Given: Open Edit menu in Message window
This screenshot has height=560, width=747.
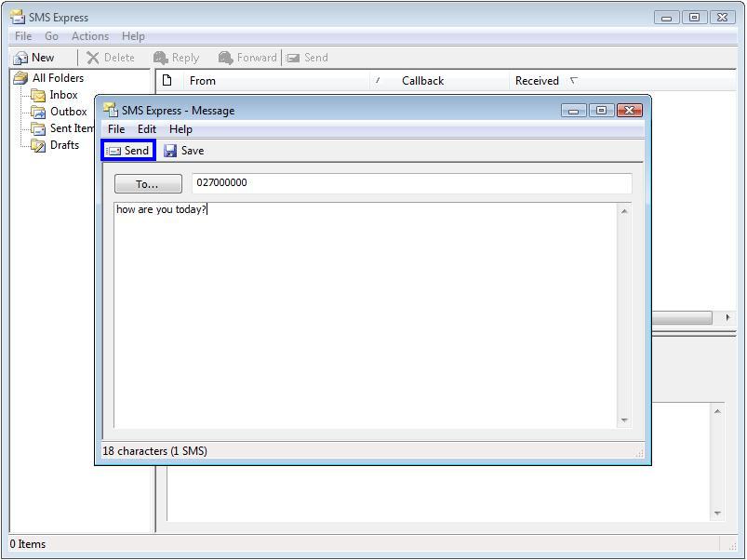Looking at the screenshot, I should coord(147,129).
